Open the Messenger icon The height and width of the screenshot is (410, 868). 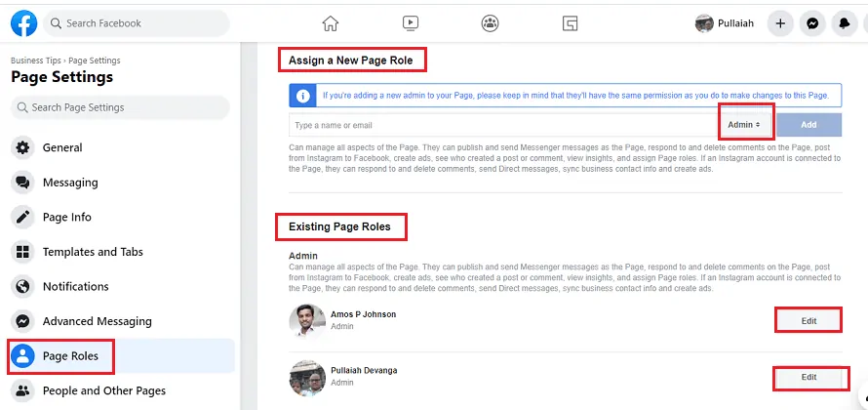point(811,23)
